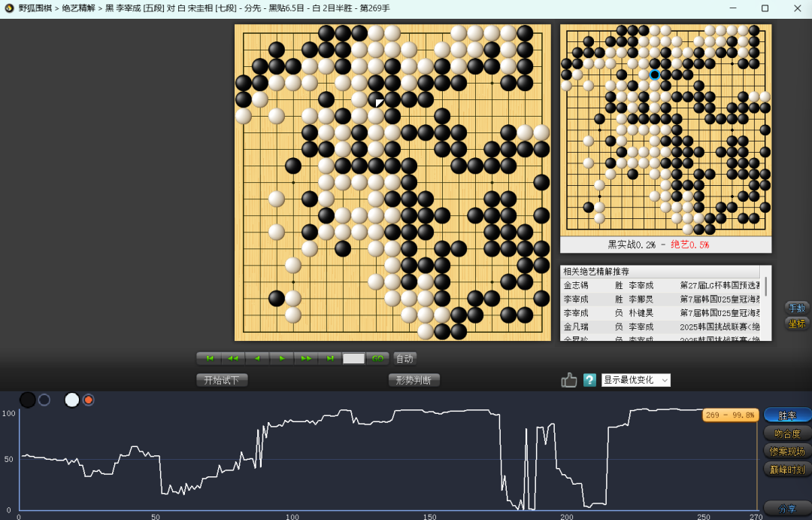Click the 形势判断 button
Viewport: 812px width, 520px height.
[414, 380]
